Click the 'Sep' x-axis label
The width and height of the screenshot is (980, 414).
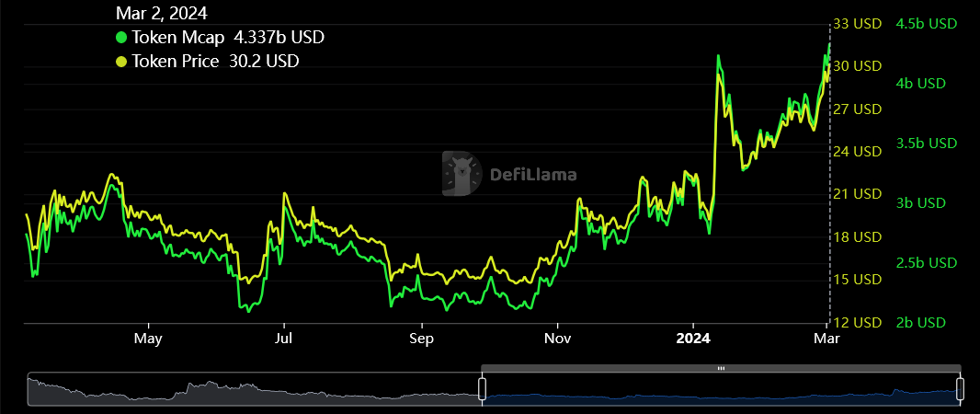coord(422,339)
